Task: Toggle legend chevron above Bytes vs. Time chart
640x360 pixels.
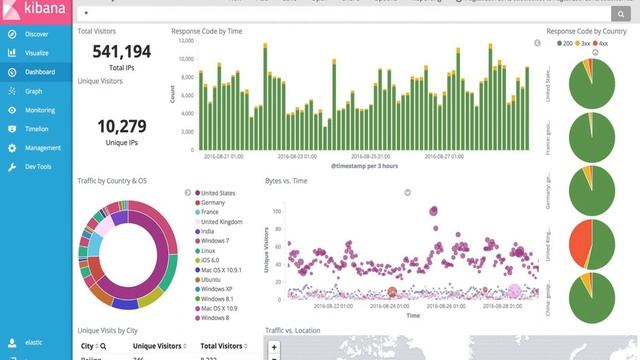Action: tap(407, 193)
